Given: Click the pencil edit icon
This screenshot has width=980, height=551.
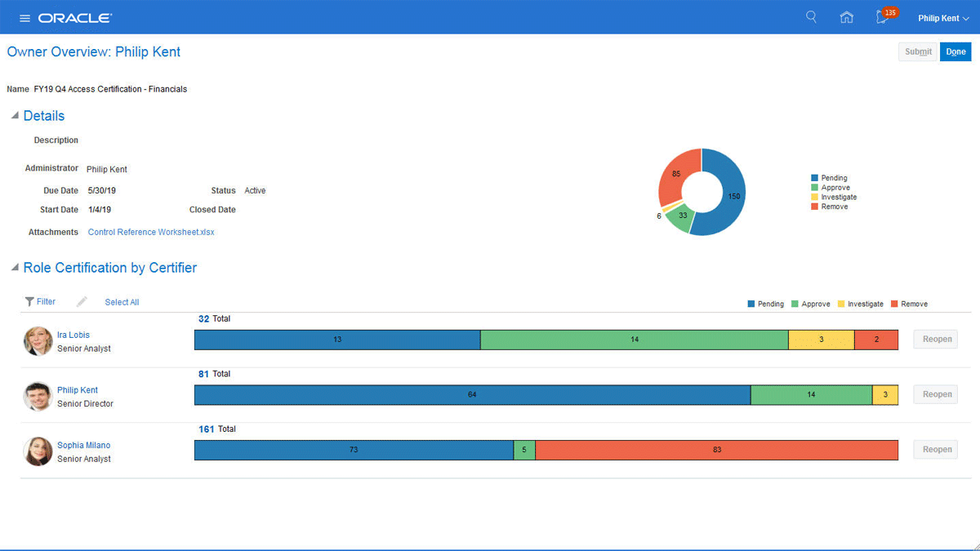Looking at the screenshot, I should pos(82,302).
